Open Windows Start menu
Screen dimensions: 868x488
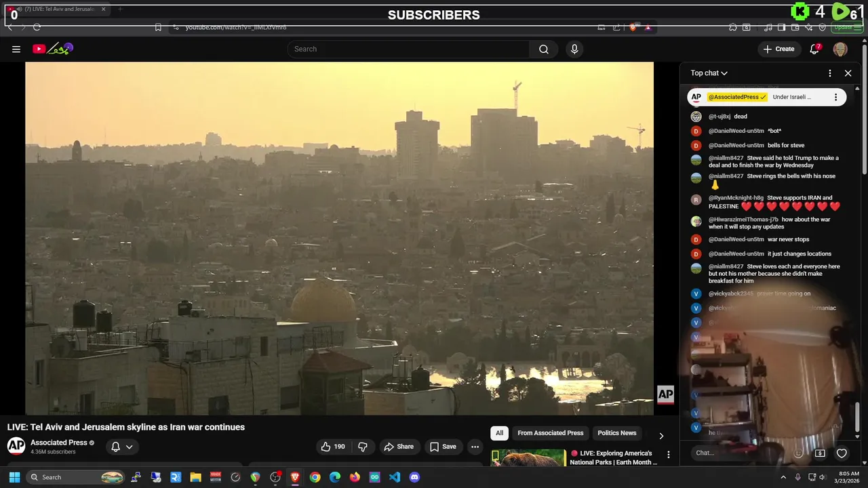[14, 477]
